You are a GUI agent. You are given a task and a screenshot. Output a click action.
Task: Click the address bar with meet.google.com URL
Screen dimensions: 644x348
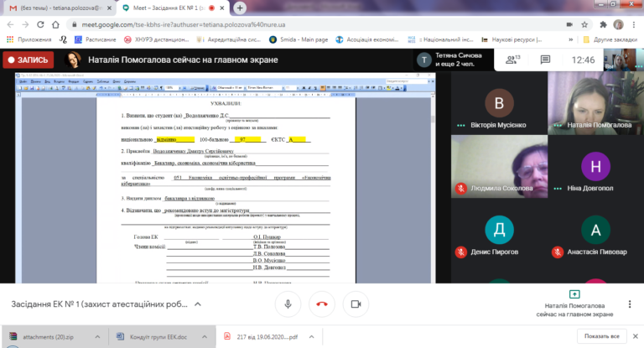[x=320, y=24]
